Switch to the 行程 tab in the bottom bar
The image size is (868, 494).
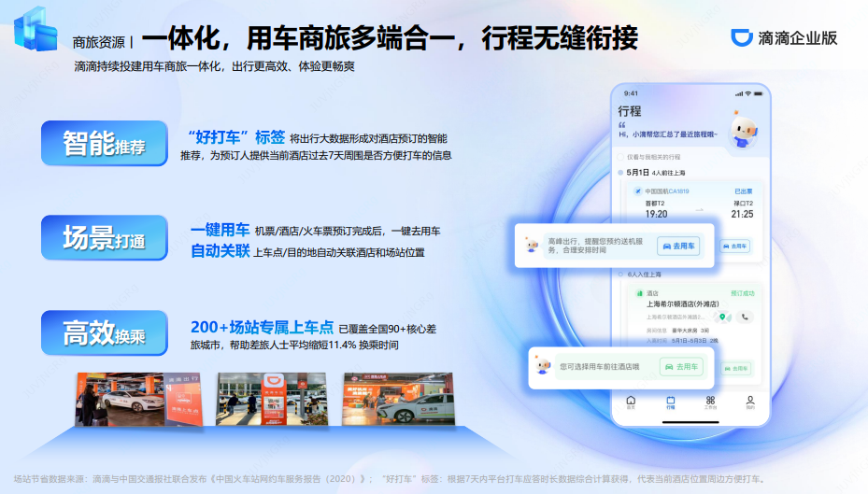click(670, 402)
